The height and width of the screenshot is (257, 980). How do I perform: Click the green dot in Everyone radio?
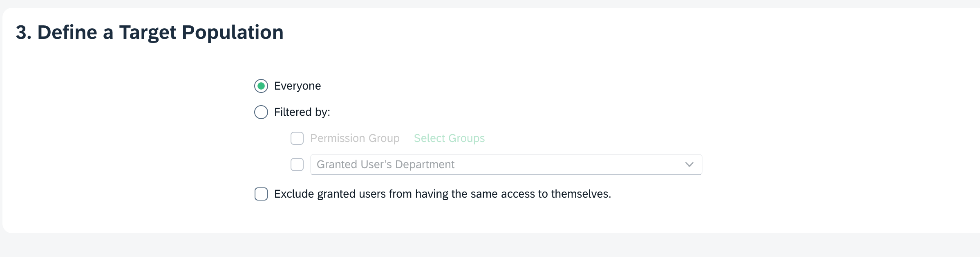tap(261, 86)
